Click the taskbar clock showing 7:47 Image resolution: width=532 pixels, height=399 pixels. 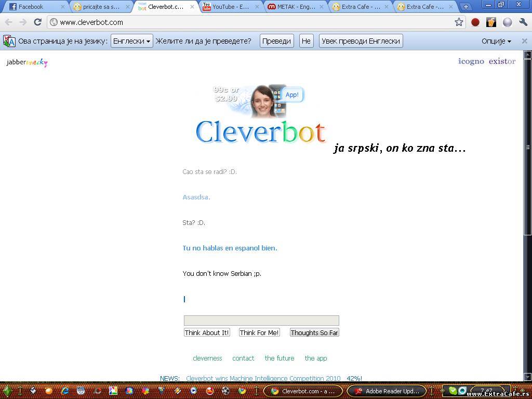pyautogui.click(x=486, y=390)
